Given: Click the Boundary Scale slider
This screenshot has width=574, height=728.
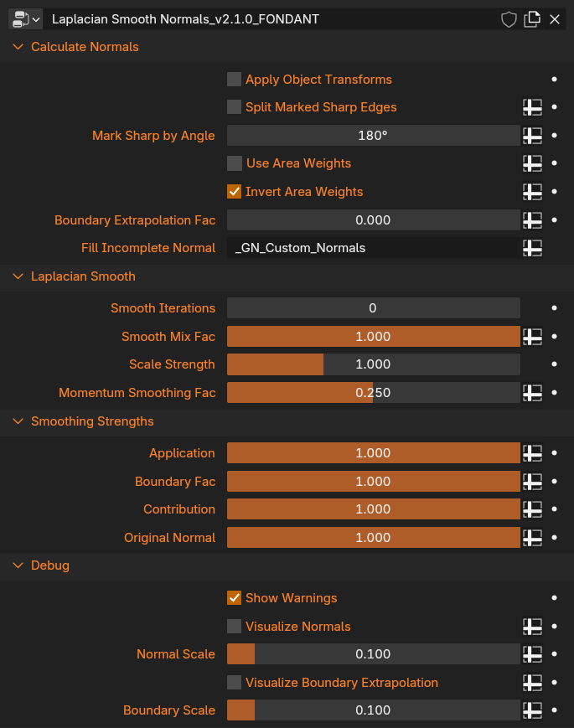Looking at the screenshot, I should click(x=374, y=710).
